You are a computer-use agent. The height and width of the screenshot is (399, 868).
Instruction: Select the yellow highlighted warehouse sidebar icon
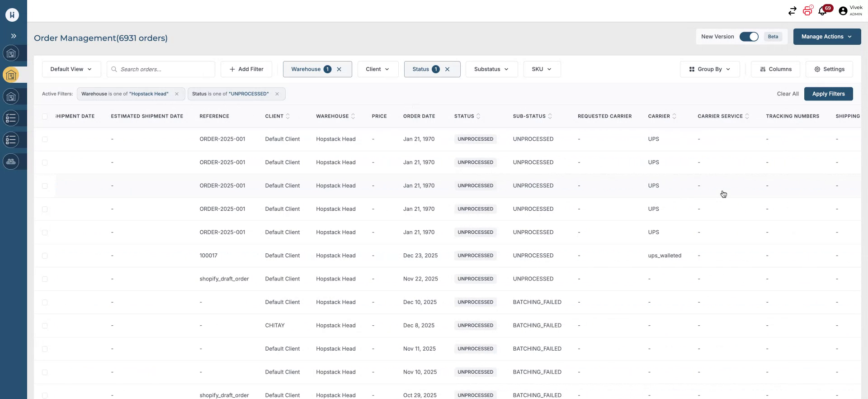coord(11,75)
